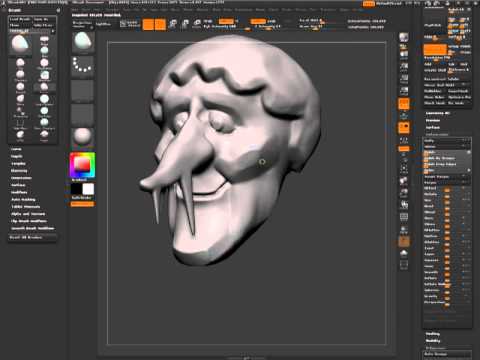480x360 pixels.
Task: Expand the Geometry HD section
Action: click(x=438, y=113)
